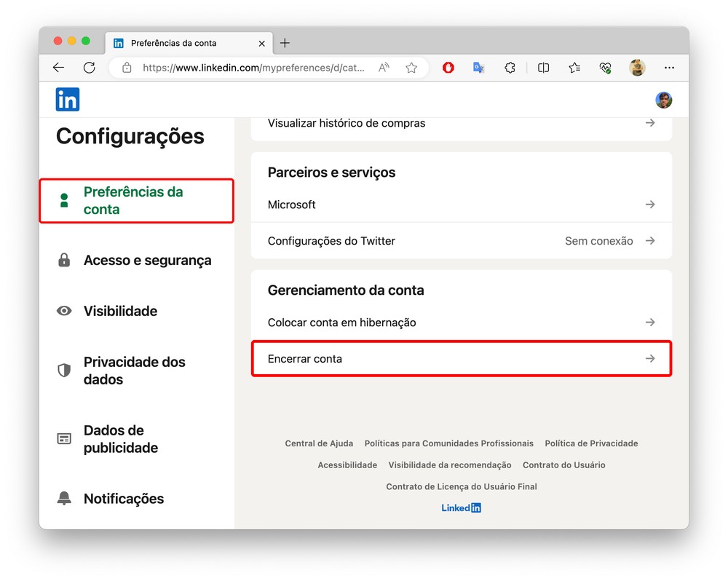728x581 pixels.
Task: Open the Acessibilidade footer link
Action: pyautogui.click(x=347, y=465)
